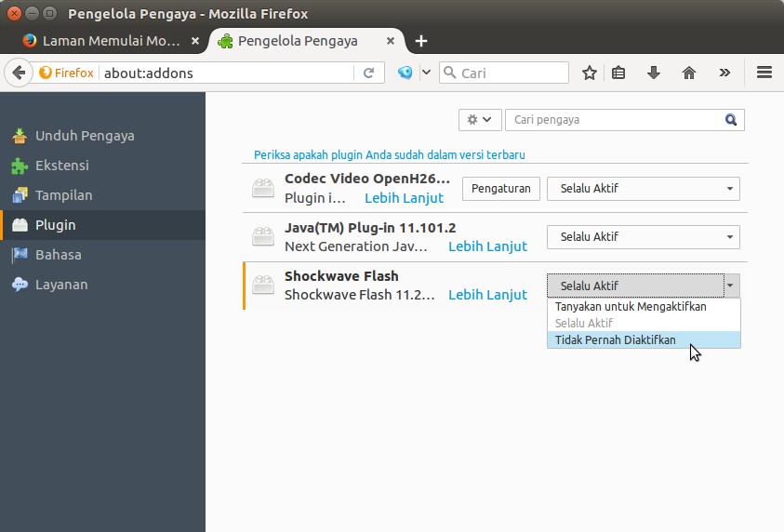Click Codec Video OpenH26… title

pyautogui.click(x=367, y=179)
